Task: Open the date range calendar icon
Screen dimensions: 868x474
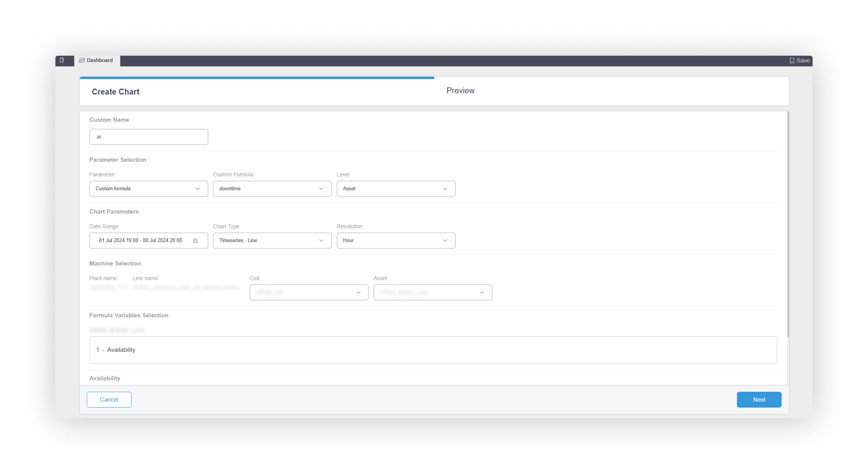Action: click(195, 241)
